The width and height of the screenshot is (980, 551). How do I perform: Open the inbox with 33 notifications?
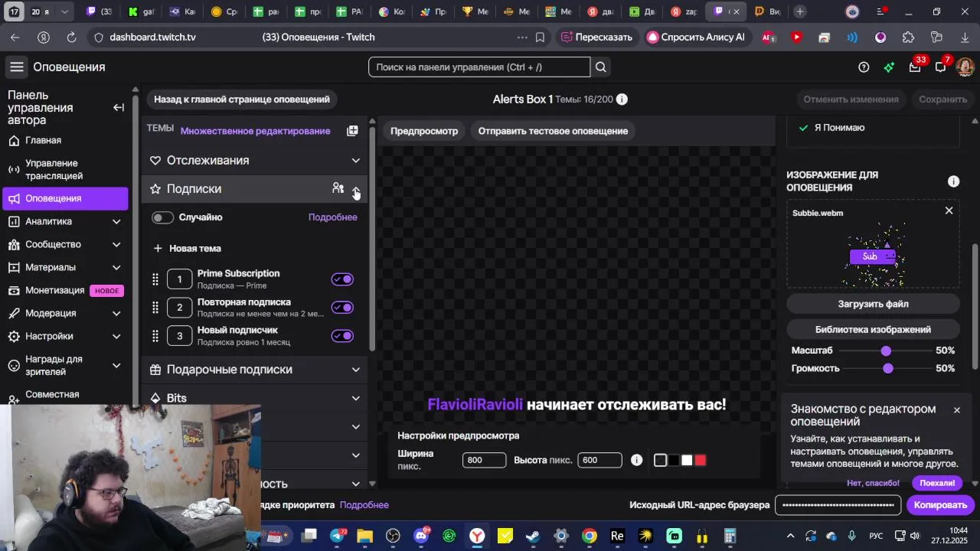click(x=915, y=67)
